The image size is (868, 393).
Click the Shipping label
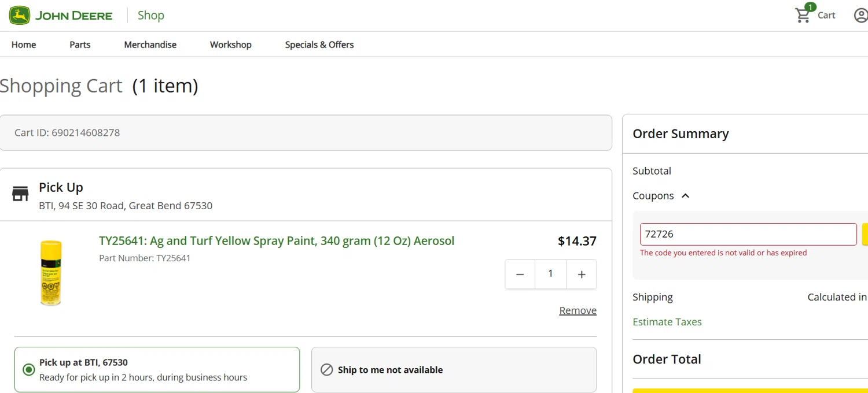coord(653,297)
